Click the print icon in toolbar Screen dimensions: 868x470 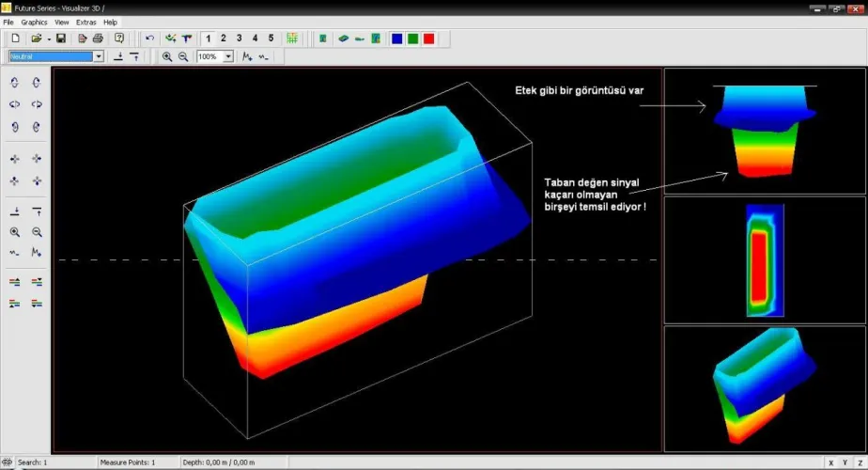coord(98,39)
